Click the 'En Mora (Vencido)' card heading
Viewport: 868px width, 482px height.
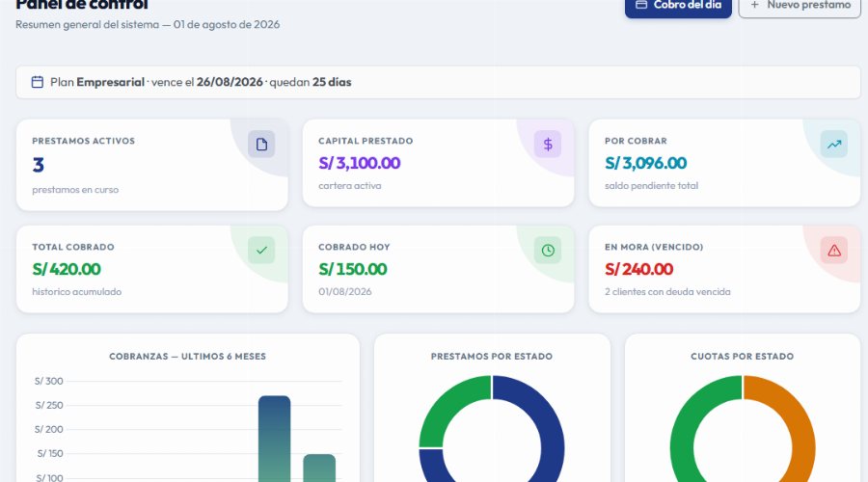[x=654, y=247]
